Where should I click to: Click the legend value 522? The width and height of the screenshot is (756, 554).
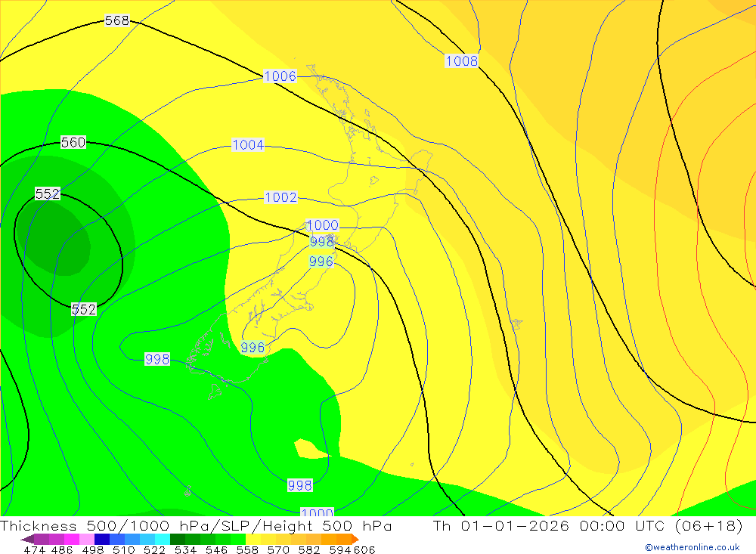click(x=155, y=549)
